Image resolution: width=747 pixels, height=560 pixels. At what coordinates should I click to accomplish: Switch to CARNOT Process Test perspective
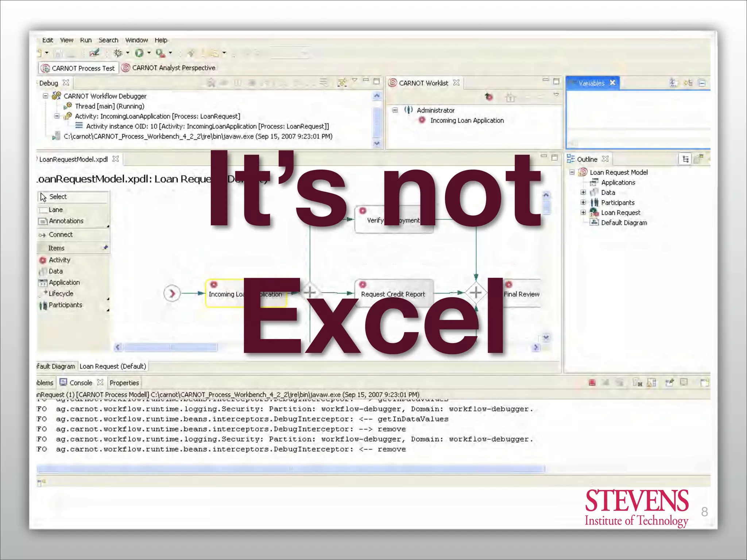pos(79,68)
